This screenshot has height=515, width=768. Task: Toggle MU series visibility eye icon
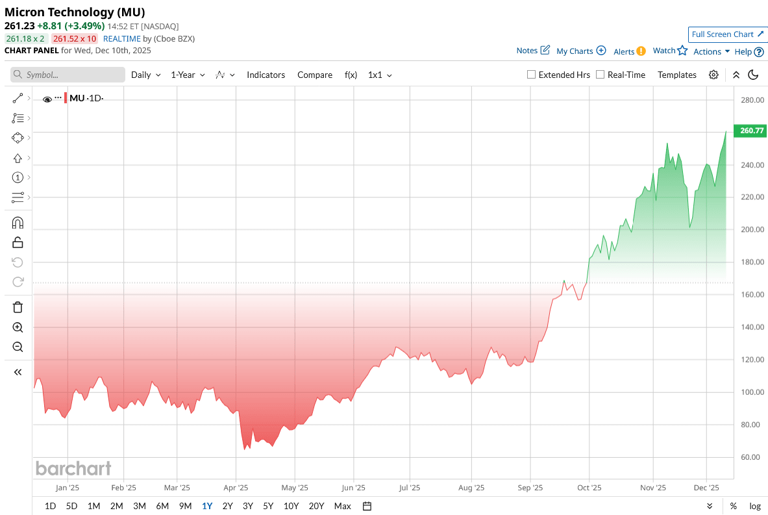(47, 99)
